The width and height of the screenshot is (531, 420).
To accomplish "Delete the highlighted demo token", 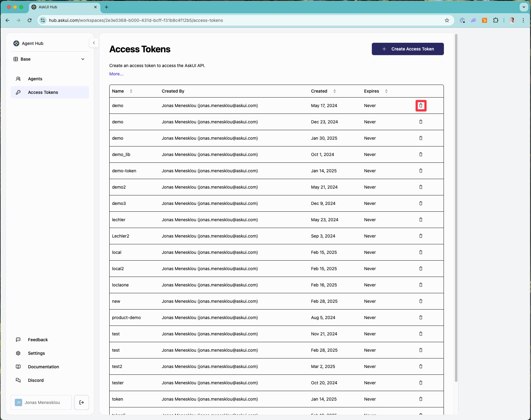I will point(421,106).
